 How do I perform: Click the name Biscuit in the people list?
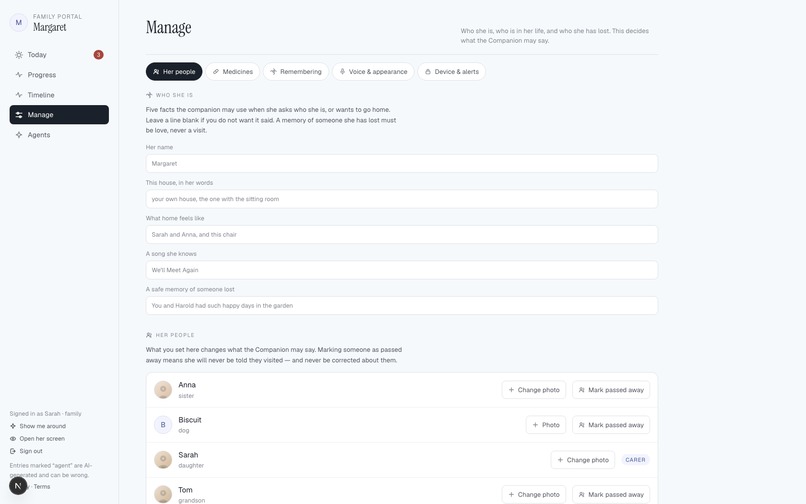tap(190, 420)
